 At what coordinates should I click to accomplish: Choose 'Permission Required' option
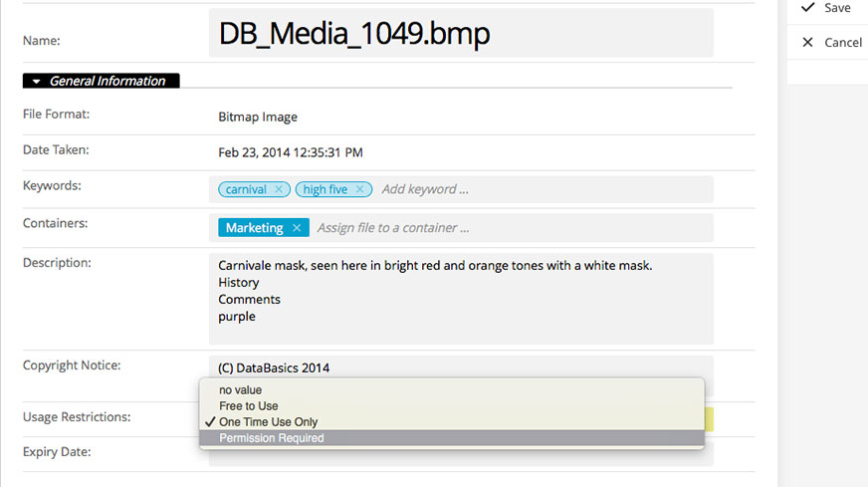pos(452,438)
